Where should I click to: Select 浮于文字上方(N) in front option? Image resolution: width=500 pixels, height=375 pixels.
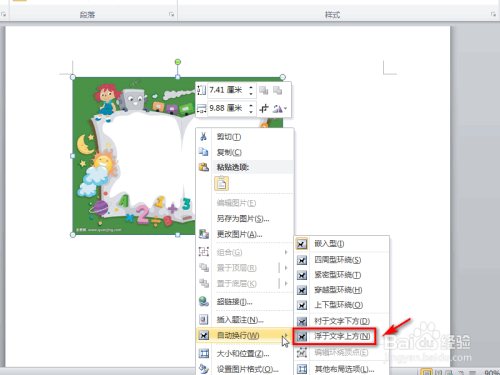pyautogui.click(x=335, y=336)
